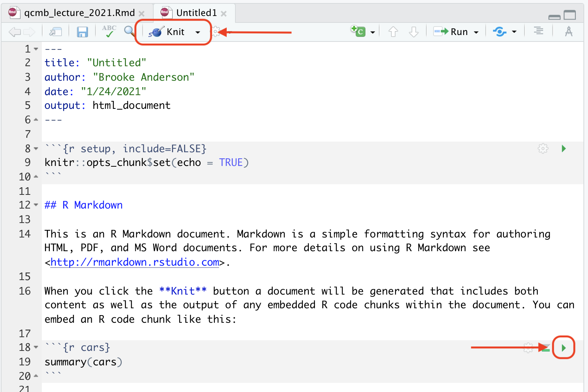Open cars chunk options gear
The height and width of the screenshot is (392, 588).
(528, 347)
